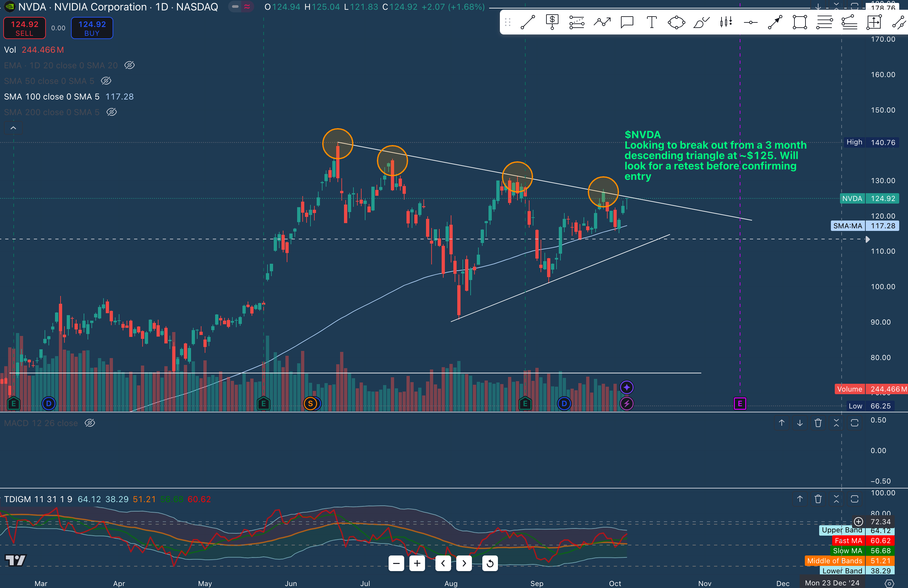Open chart settings gear icon
The width and height of the screenshot is (908, 588).
tap(889, 583)
